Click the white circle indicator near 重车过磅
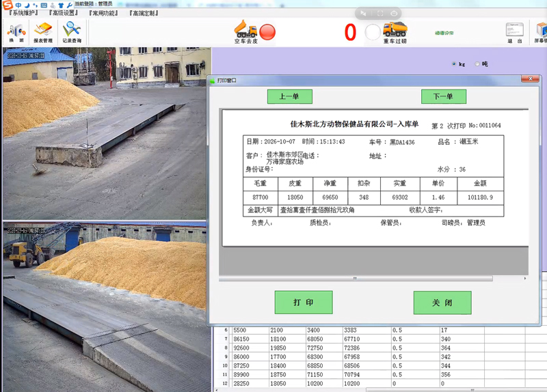 coord(373,32)
